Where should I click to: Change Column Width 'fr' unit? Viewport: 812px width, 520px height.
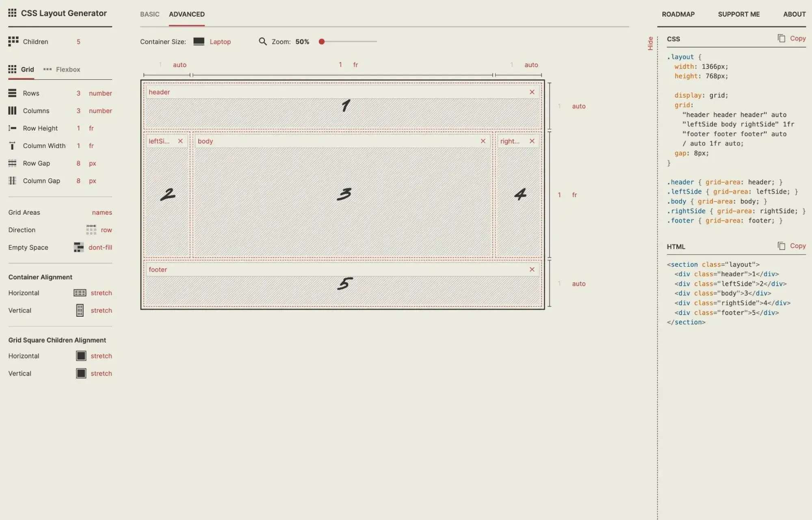point(91,146)
